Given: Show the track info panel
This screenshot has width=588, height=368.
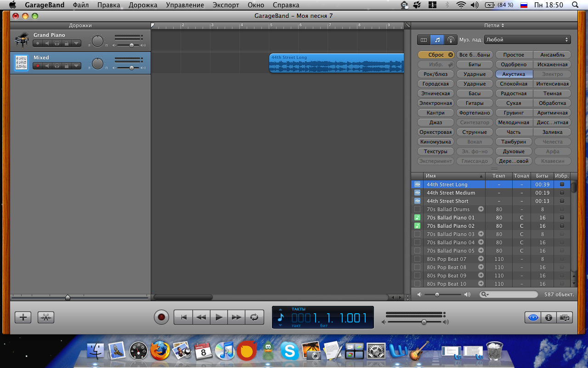Looking at the screenshot, I should pos(548,317).
